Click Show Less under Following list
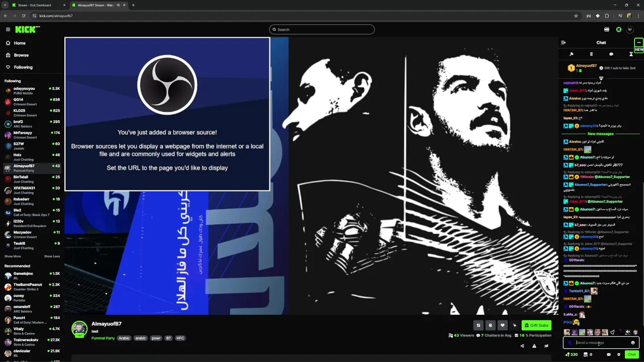644x362 pixels. click(52, 256)
